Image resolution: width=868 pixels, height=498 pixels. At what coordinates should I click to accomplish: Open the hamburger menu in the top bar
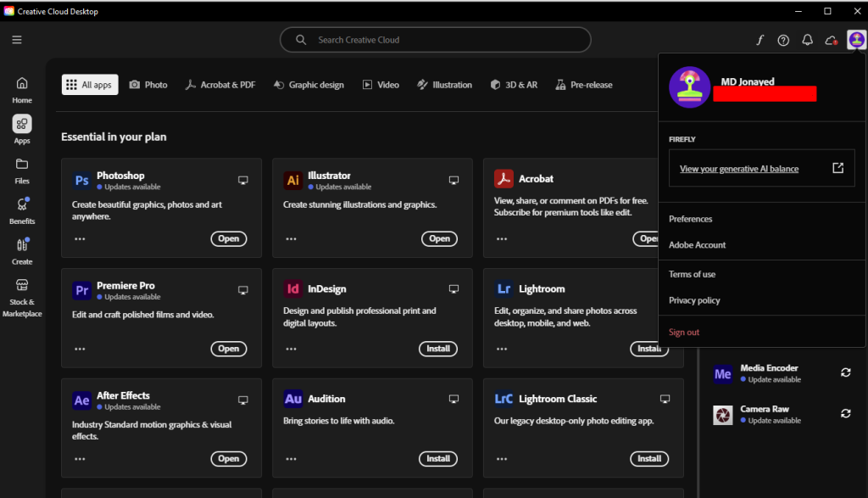[x=17, y=40]
